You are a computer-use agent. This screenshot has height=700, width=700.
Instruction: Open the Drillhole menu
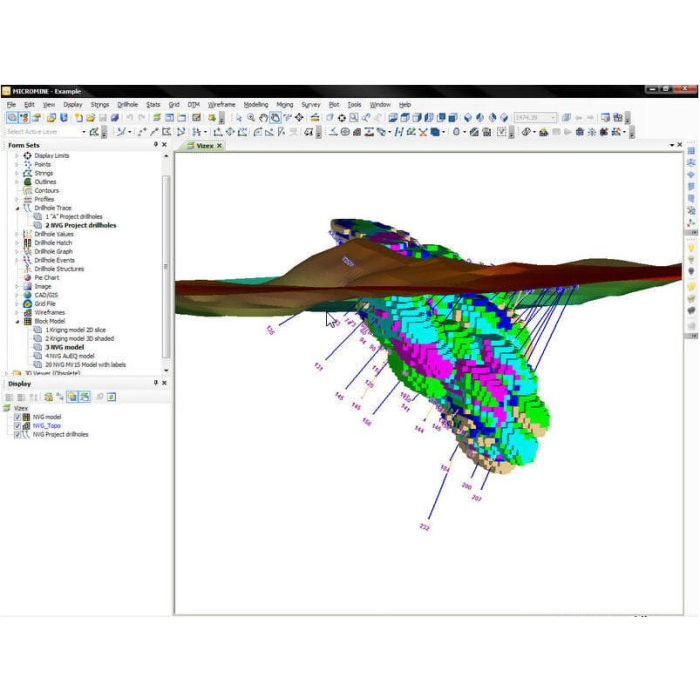coord(127,104)
